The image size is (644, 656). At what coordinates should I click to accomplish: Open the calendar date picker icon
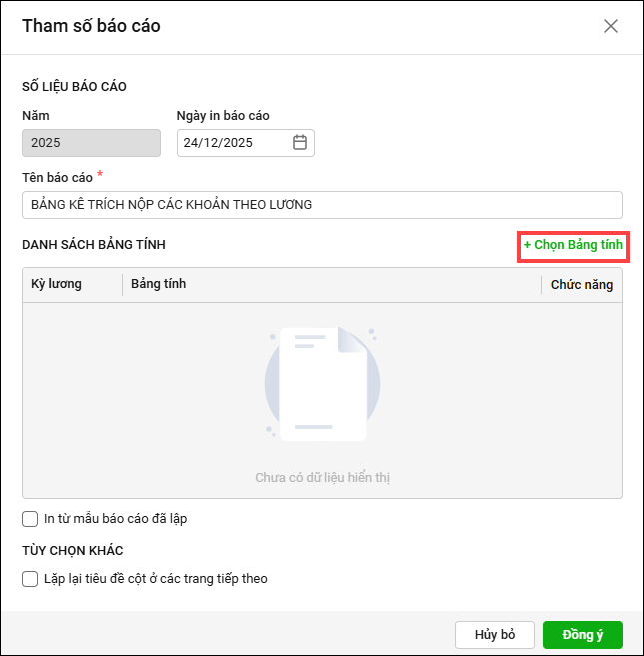point(300,143)
